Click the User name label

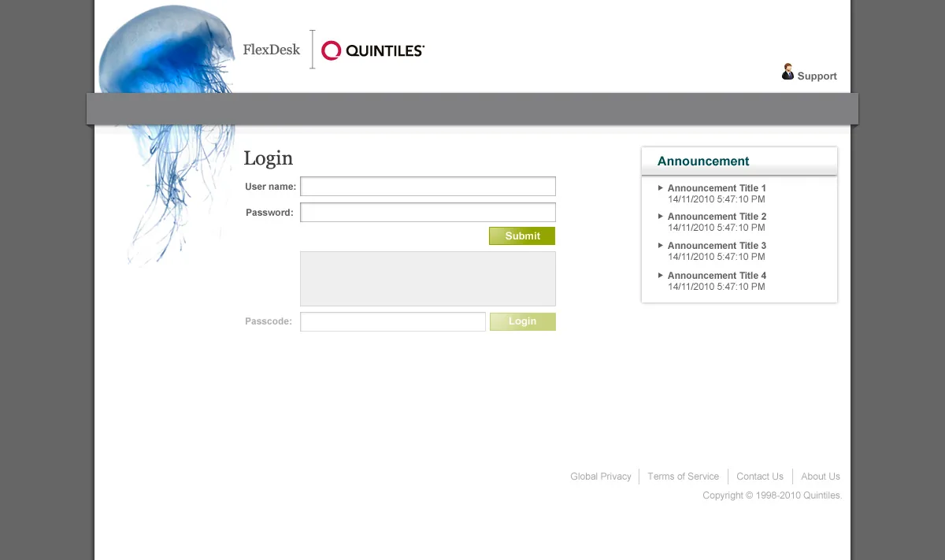[271, 187]
